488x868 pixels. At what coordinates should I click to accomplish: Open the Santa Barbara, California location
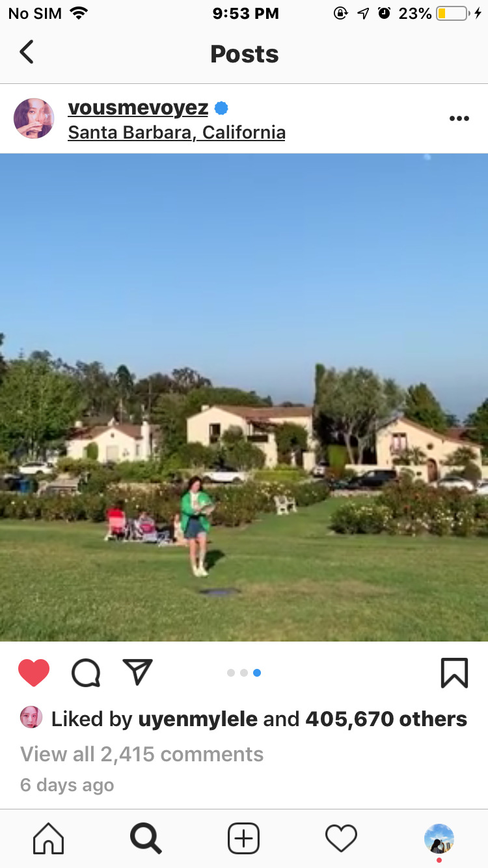176,133
